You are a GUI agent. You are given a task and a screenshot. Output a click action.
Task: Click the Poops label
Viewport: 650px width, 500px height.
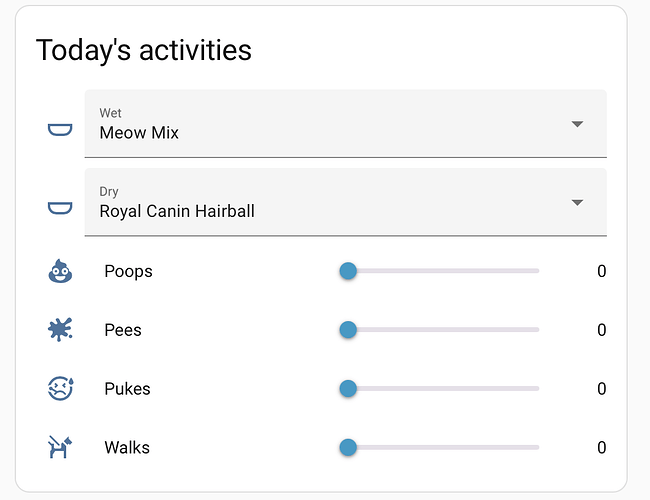tap(129, 272)
